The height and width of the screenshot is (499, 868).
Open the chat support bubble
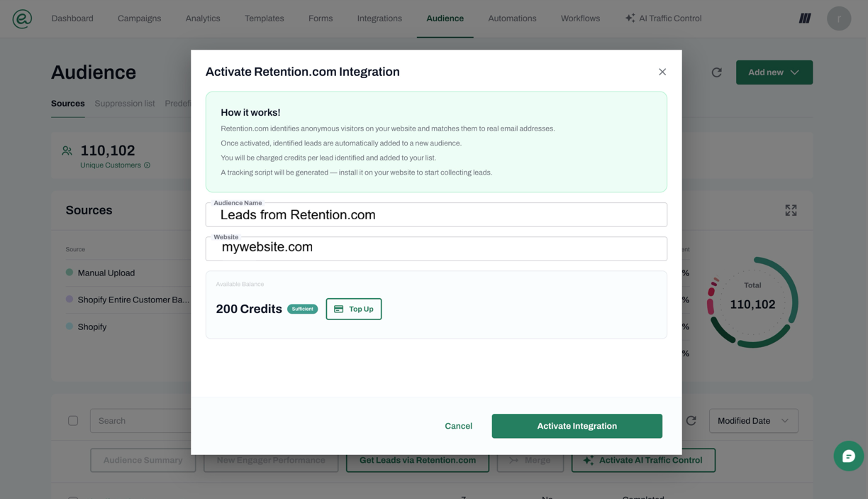pos(848,456)
